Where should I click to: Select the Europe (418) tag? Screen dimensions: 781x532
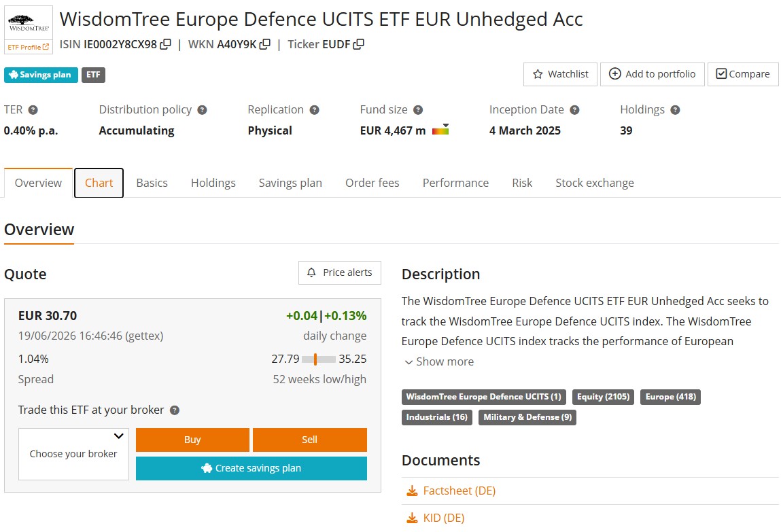[670, 397]
